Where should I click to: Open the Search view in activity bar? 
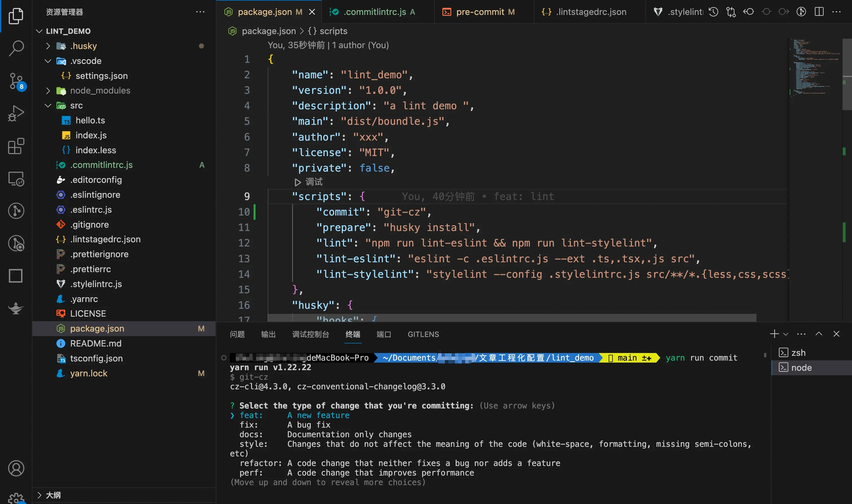[16, 48]
